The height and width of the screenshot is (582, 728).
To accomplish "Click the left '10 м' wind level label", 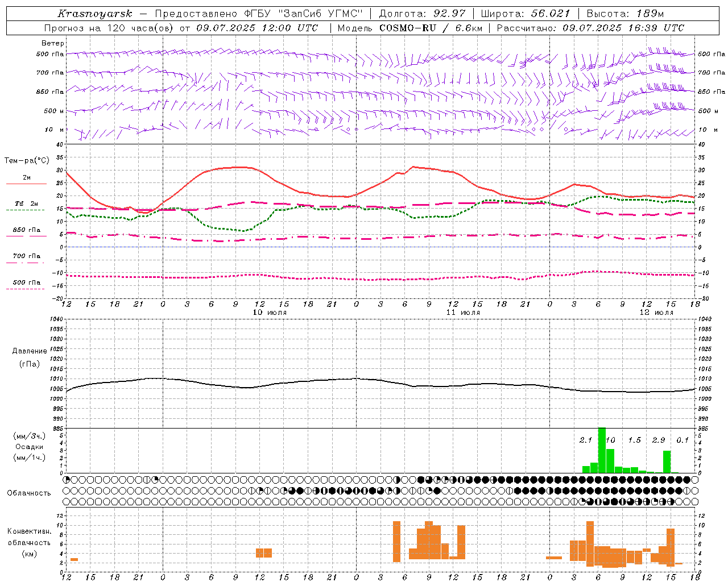I will (54, 130).
